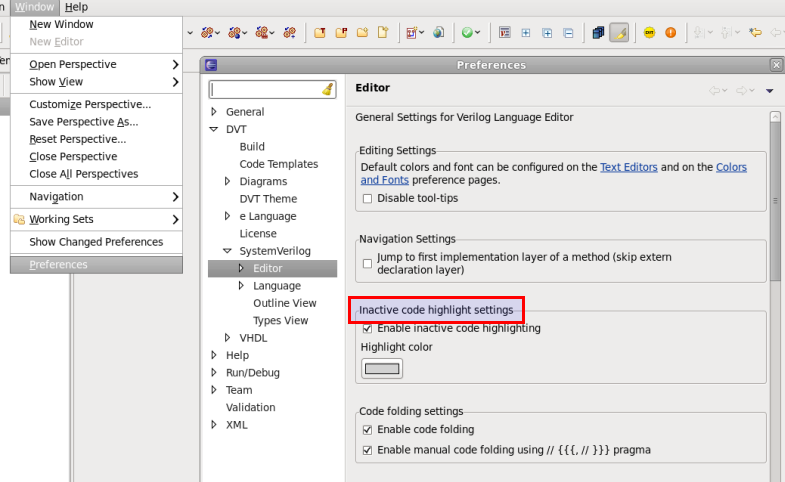785x482 pixels.
Task: Clear the filter text with the broom icon
Action: click(327, 89)
